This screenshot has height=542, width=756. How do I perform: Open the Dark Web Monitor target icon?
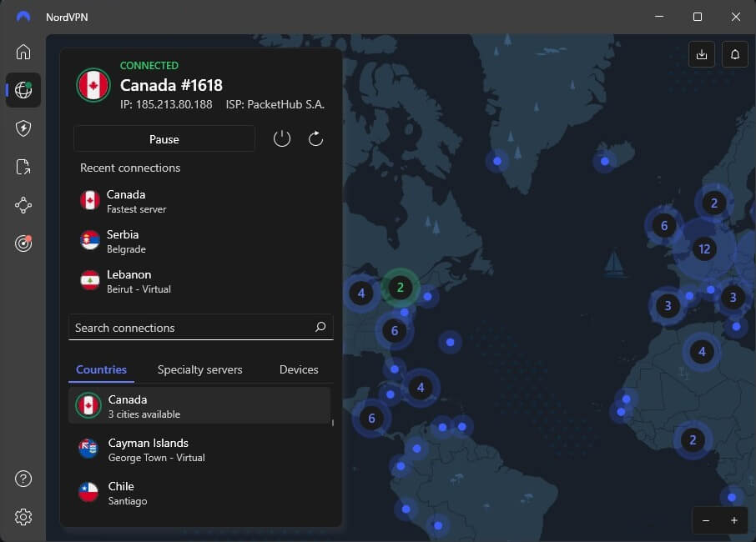(x=23, y=243)
